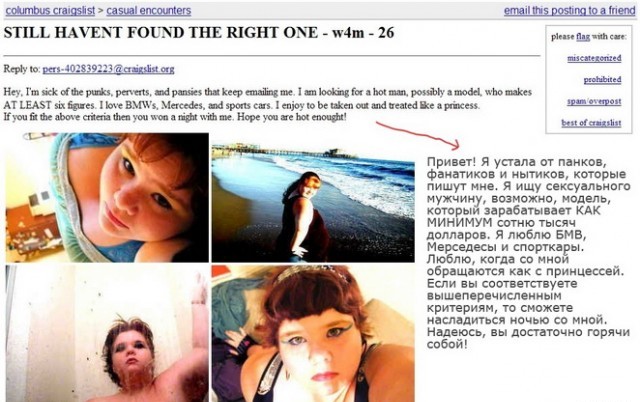Flag the post as miscategorized

pos(594,58)
